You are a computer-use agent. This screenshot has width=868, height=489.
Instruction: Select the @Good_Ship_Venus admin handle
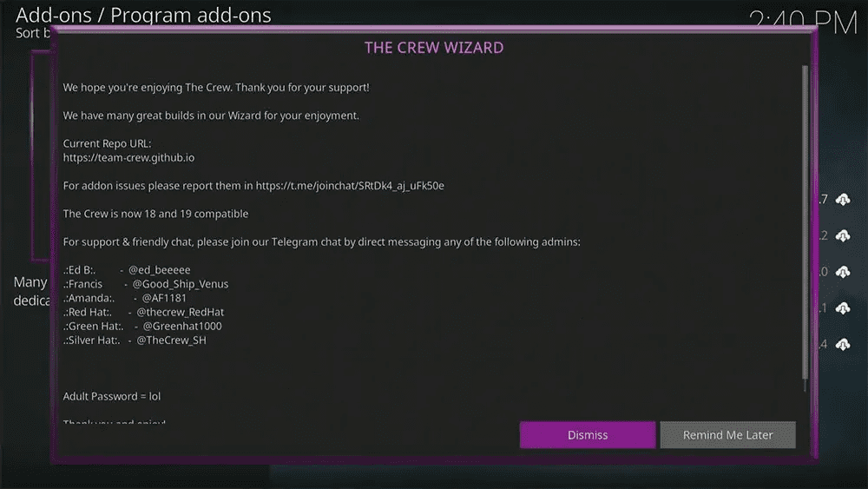pos(181,284)
